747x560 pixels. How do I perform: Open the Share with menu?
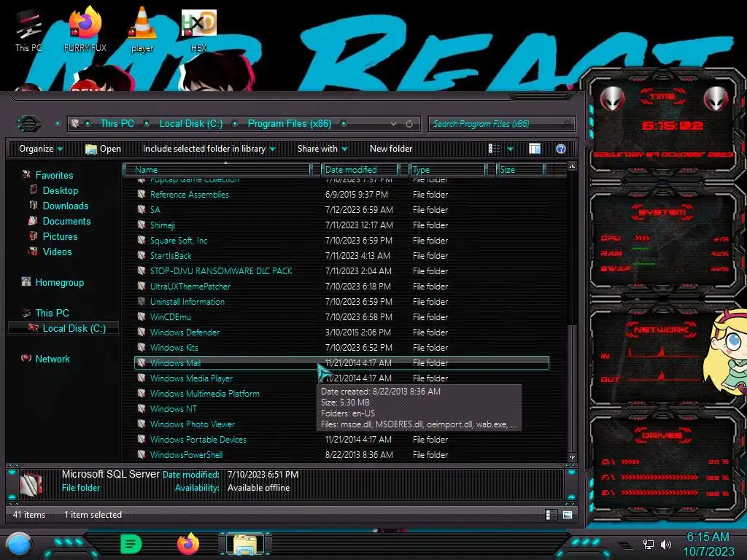click(322, 149)
